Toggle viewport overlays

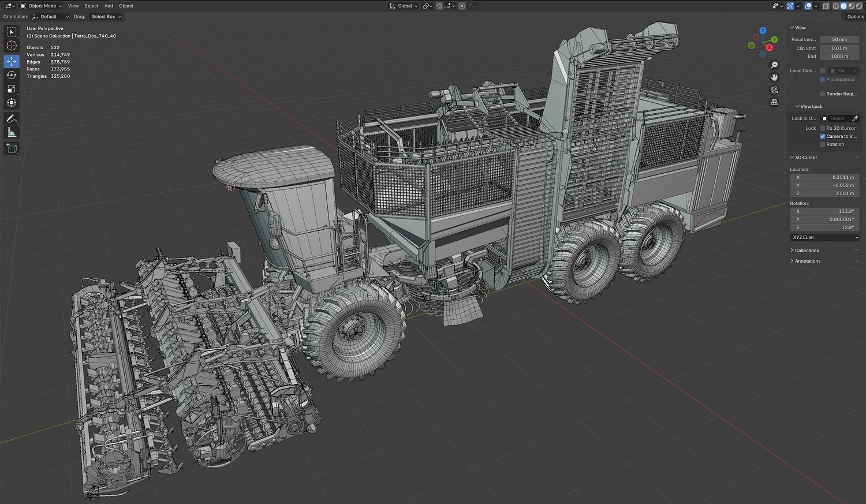point(808,6)
